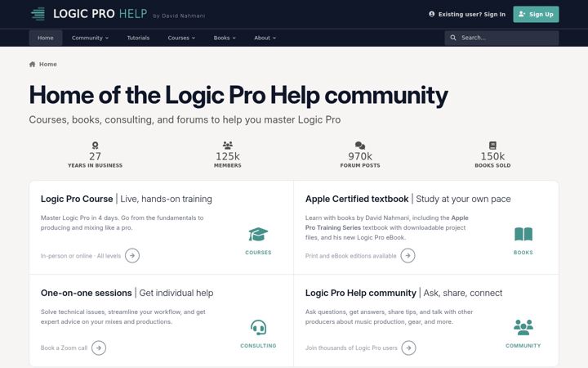Click the user icon beside Sign In
This screenshot has height=368, width=588.
(432, 14)
